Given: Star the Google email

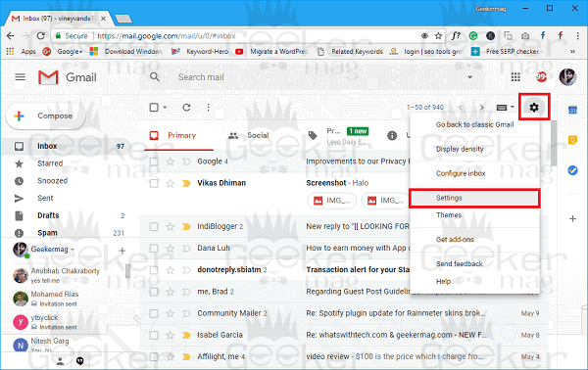Looking at the screenshot, I should click(x=171, y=162).
